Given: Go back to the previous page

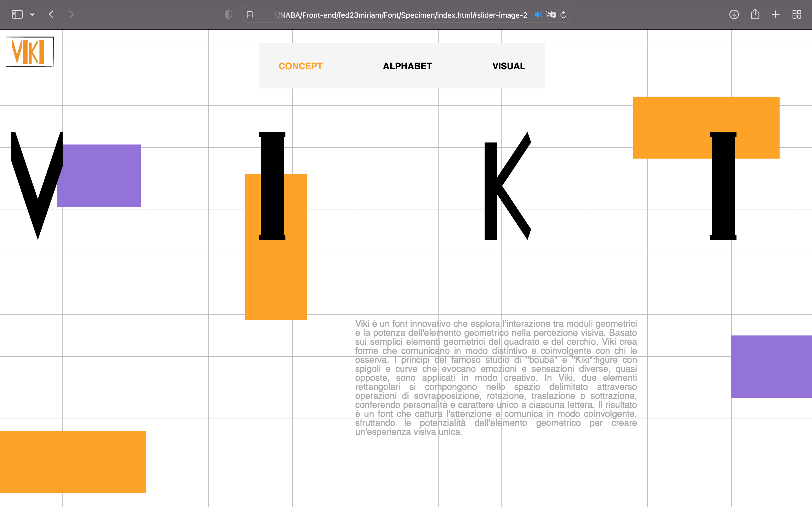Looking at the screenshot, I should point(51,14).
